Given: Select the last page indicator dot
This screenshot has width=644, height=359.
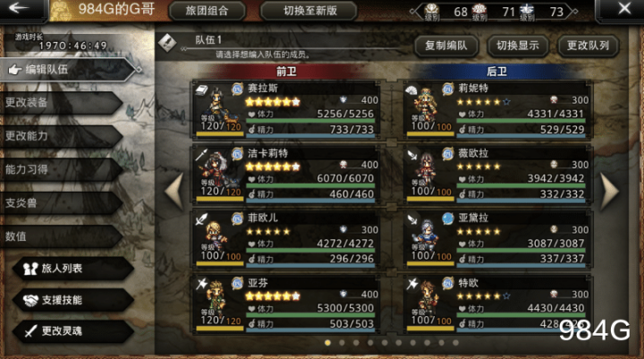Looking at the screenshot, I should [455, 343].
